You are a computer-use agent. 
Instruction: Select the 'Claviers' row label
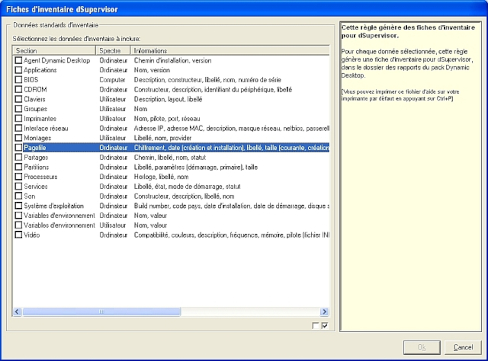(x=34, y=99)
